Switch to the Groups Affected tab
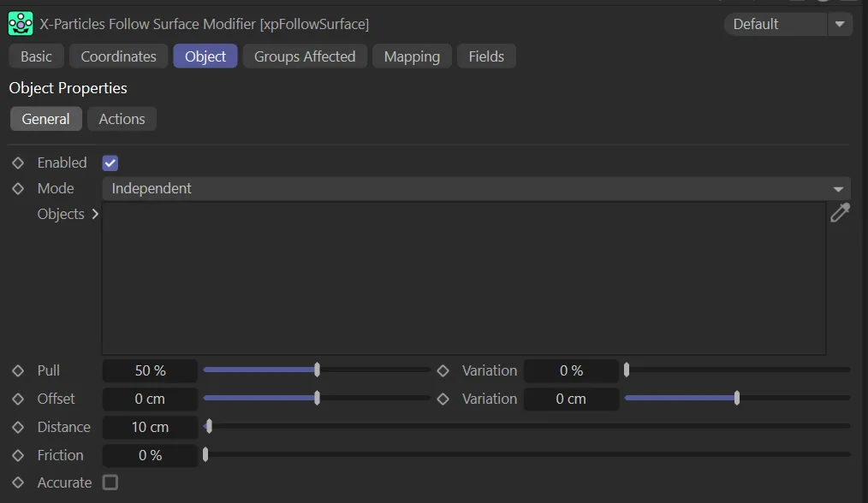 305,56
